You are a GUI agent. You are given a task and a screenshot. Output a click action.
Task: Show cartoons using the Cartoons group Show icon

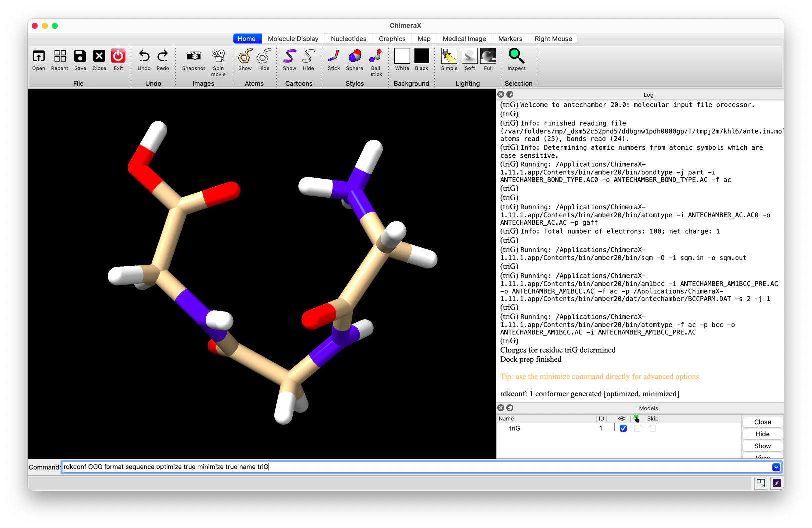click(290, 60)
